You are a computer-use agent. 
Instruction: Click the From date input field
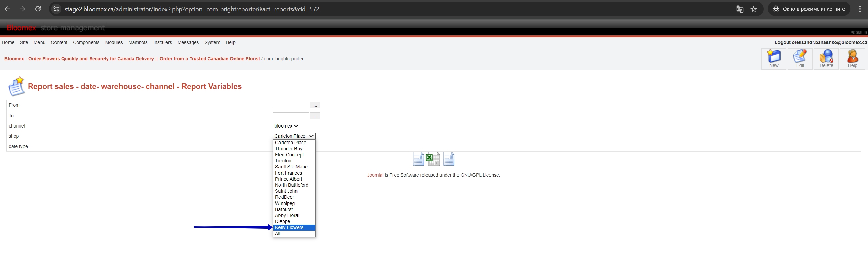291,105
